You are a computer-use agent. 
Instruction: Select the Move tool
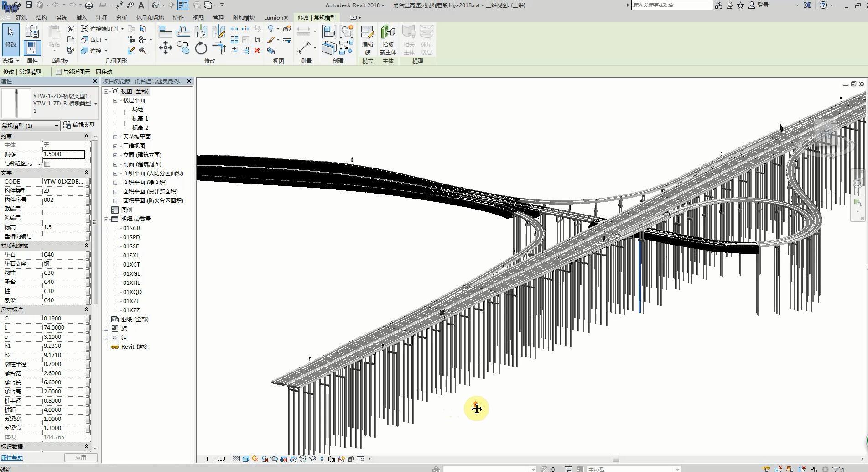(x=165, y=48)
